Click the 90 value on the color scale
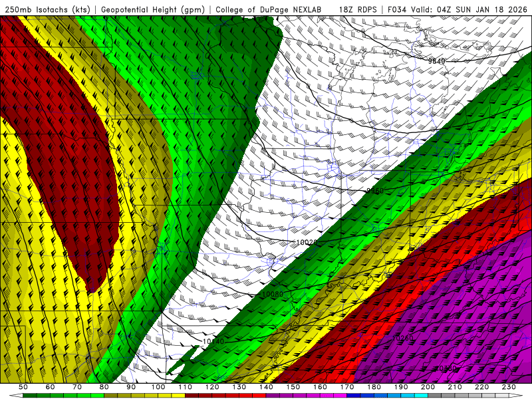This screenshot has width=532, height=399. [131, 387]
